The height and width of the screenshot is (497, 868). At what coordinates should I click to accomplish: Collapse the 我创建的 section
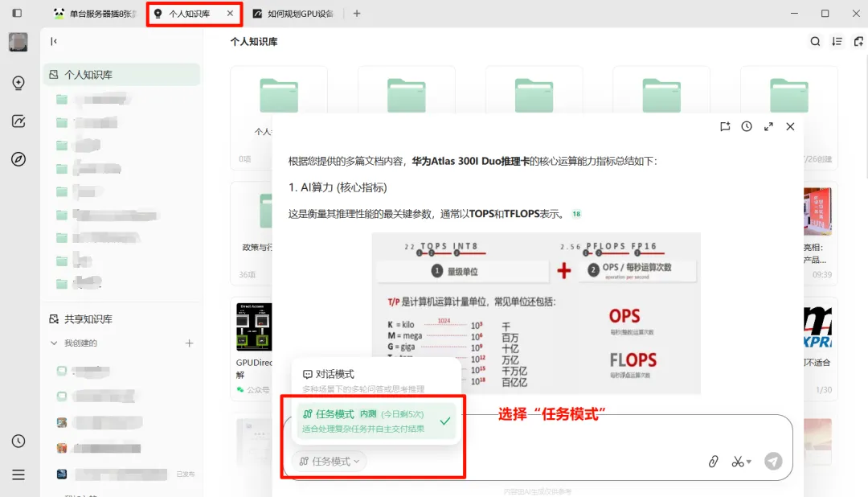pyautogui.click(x=54, y=343)
